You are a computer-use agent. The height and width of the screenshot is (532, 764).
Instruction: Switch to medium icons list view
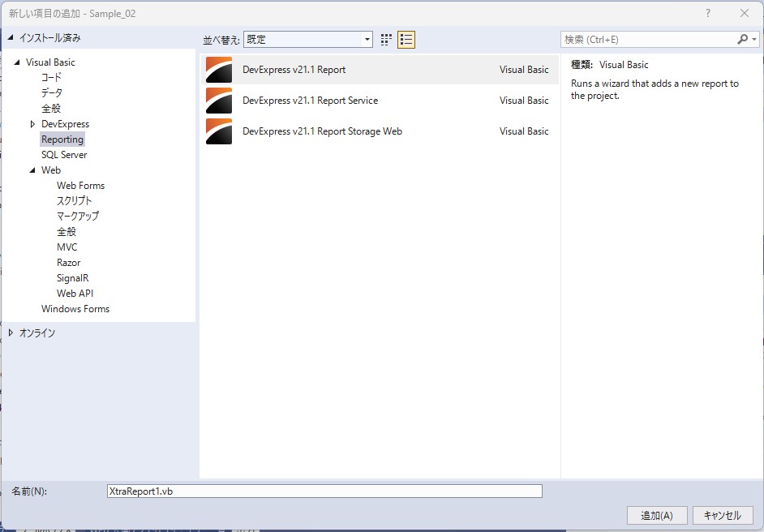[x=406, y=40]
